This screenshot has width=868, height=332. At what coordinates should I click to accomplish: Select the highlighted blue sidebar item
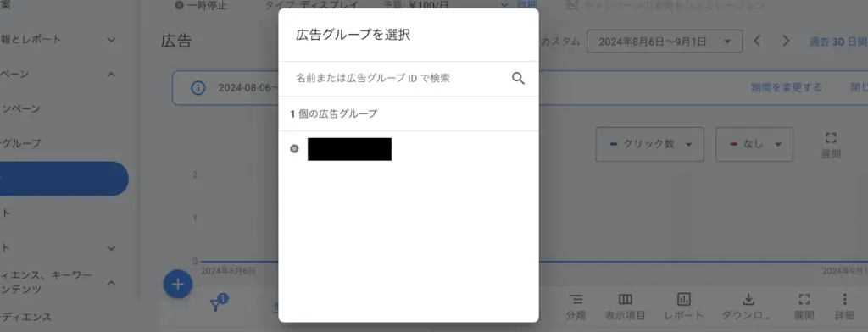64,179
